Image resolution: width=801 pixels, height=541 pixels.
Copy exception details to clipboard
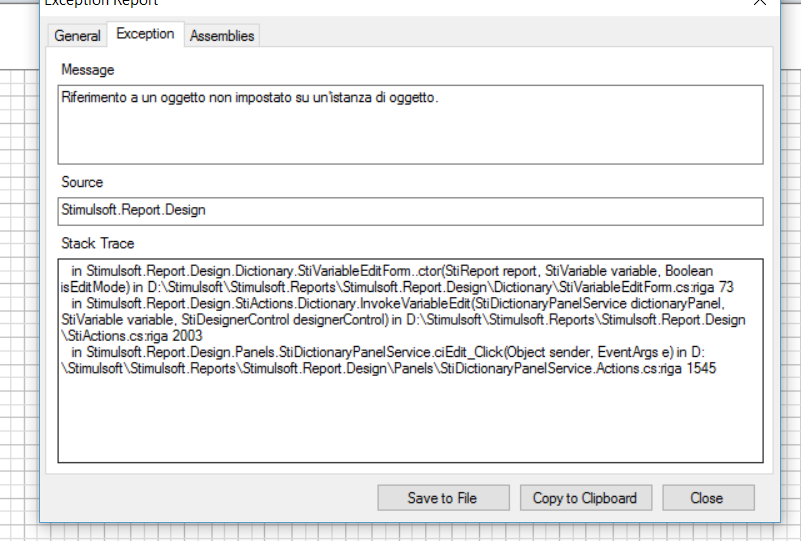[x=586, y=498]
